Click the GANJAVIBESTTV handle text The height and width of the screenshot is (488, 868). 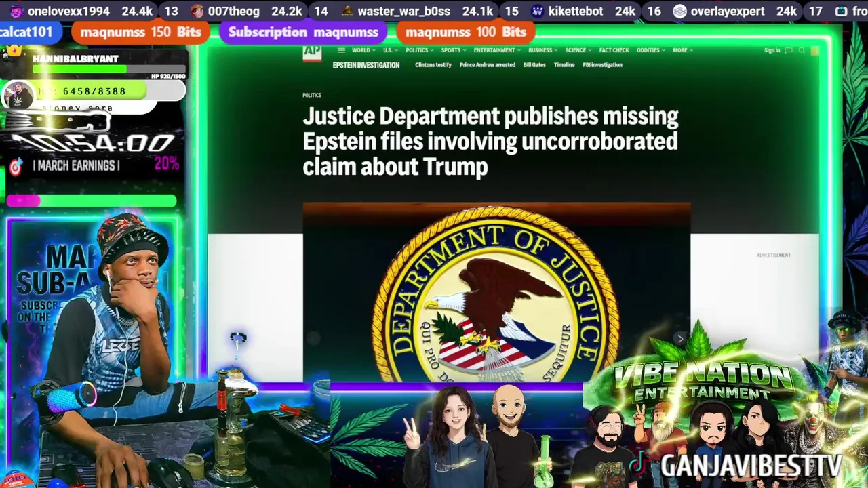751,466
